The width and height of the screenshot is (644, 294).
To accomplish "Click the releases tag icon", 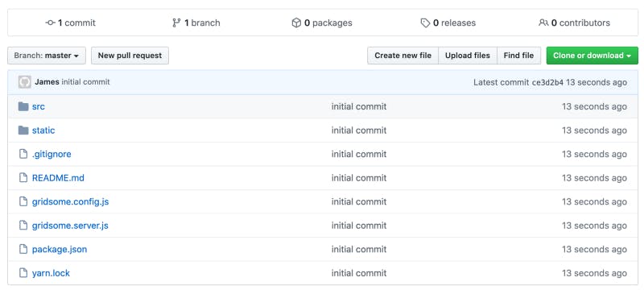I will tap(426, 23).
